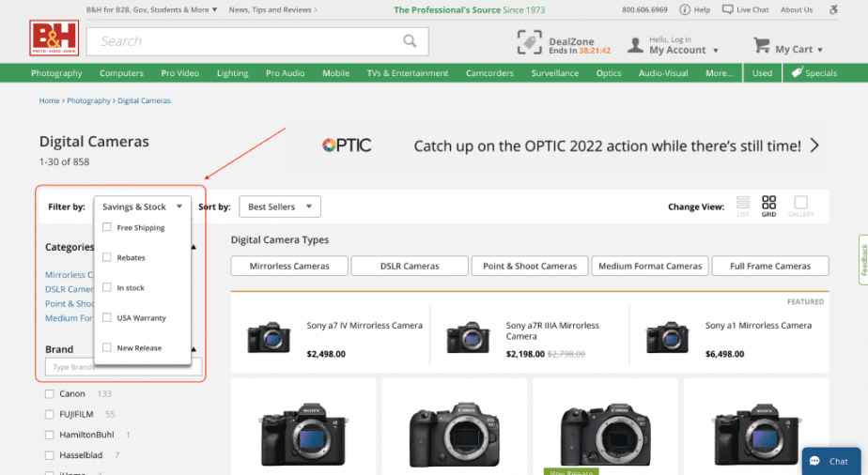Check the In stock filter
Viewport: 868px width, 475px height.
pos(107,287)
